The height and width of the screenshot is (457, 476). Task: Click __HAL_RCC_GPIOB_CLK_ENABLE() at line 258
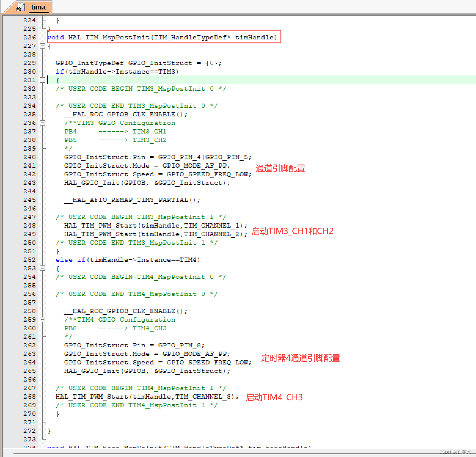(x=126, y=311)
